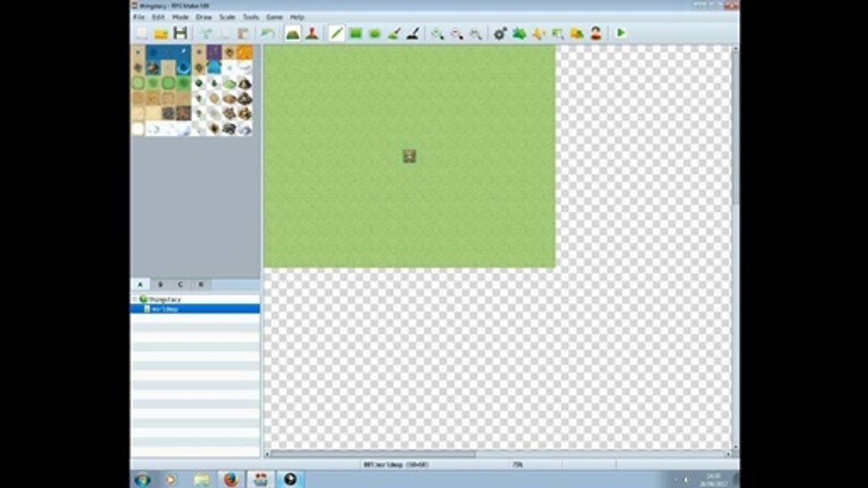Viewport: 868px width, 488px height.
Task: Zoom in on the map
Action: point(437,33)
